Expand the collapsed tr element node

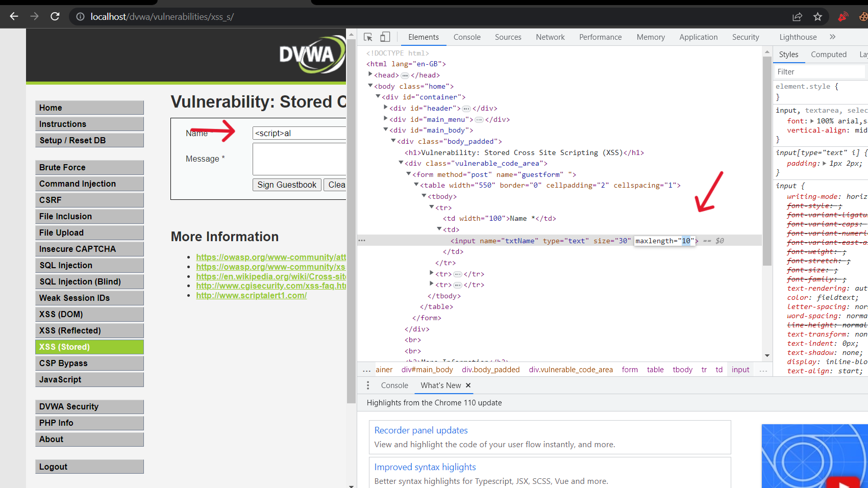point(431,273)
